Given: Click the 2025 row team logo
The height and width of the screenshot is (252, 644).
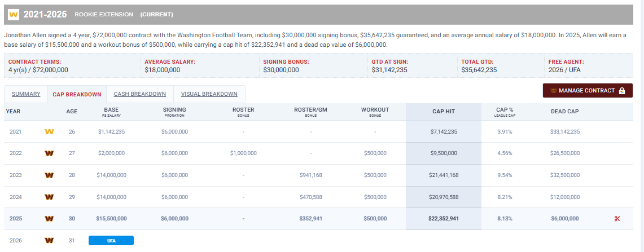Looking at the screenshot, I should point(49,219).
